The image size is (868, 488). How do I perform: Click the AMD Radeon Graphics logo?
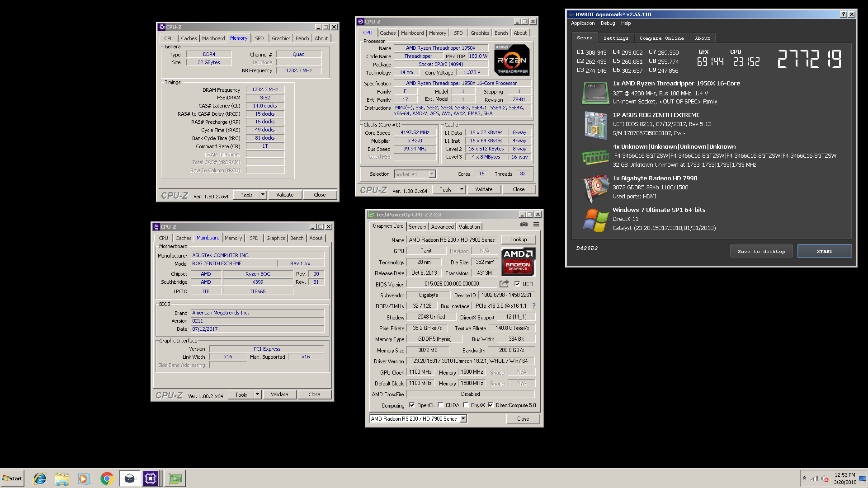click(518, 261)
